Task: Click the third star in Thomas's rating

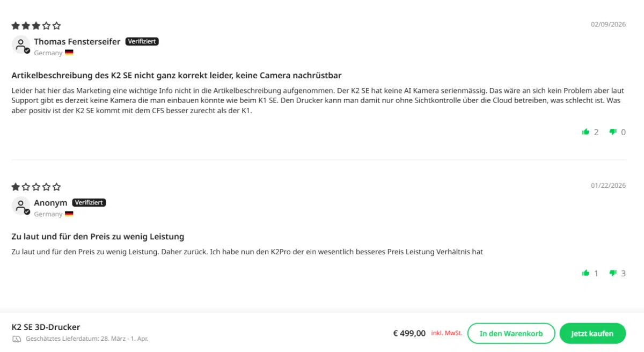Action: (x=36, y=25)
